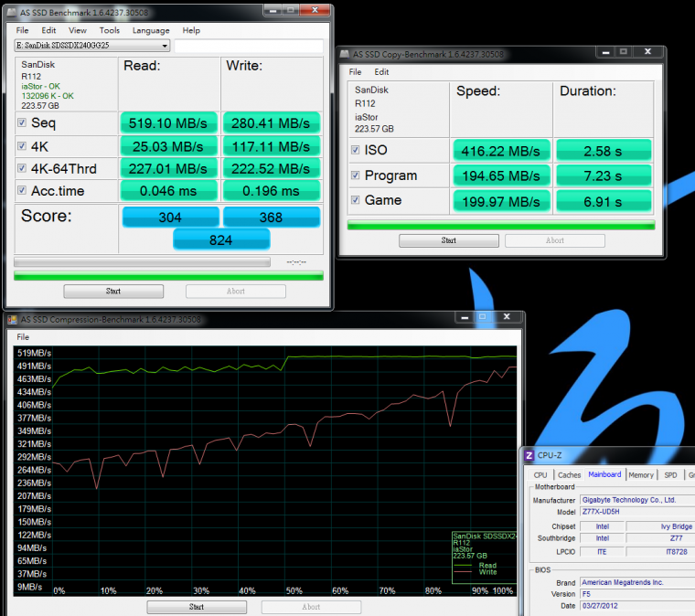
Task: Click the empty field beside the drive selector
Action: click(x=249, y=46)
